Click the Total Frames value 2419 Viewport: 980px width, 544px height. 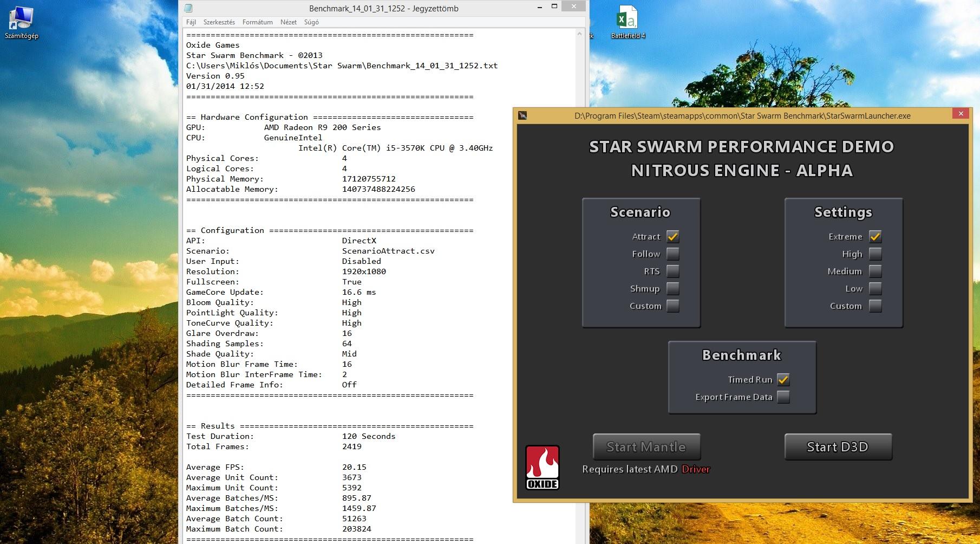click(x=352, y=446)
